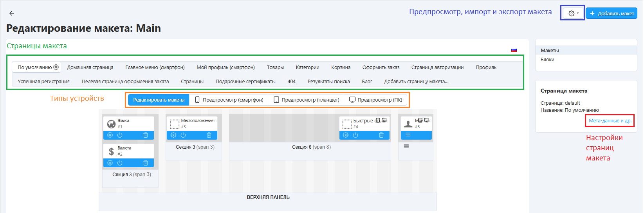Remove the Быстрые ссылки block

pyautogui.click(x=381, y=135)
